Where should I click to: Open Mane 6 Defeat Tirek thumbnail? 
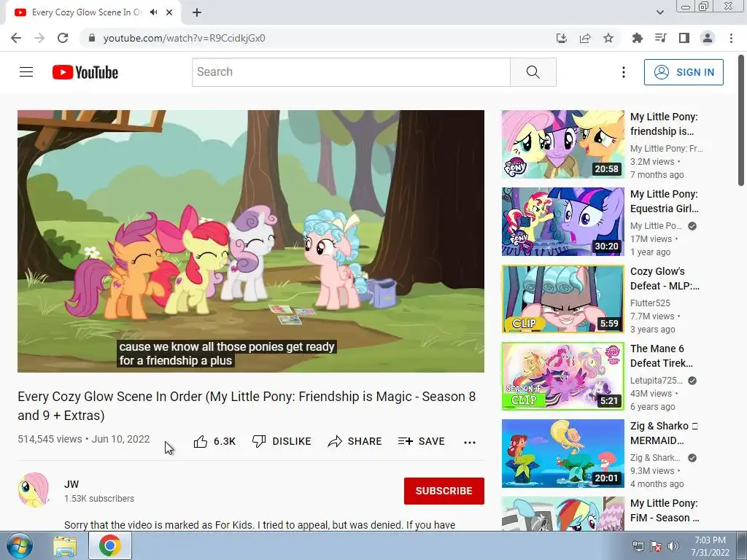562,376
